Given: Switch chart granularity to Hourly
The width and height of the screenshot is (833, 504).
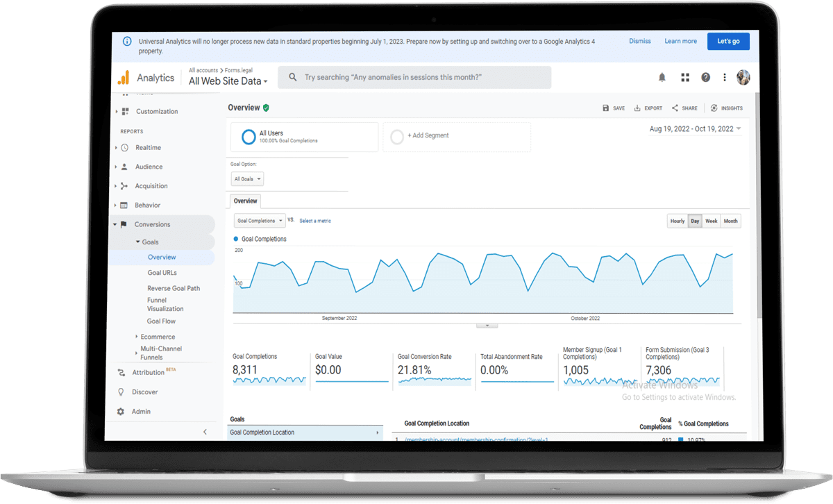Looking at the screenshot, I should [677, 221].
